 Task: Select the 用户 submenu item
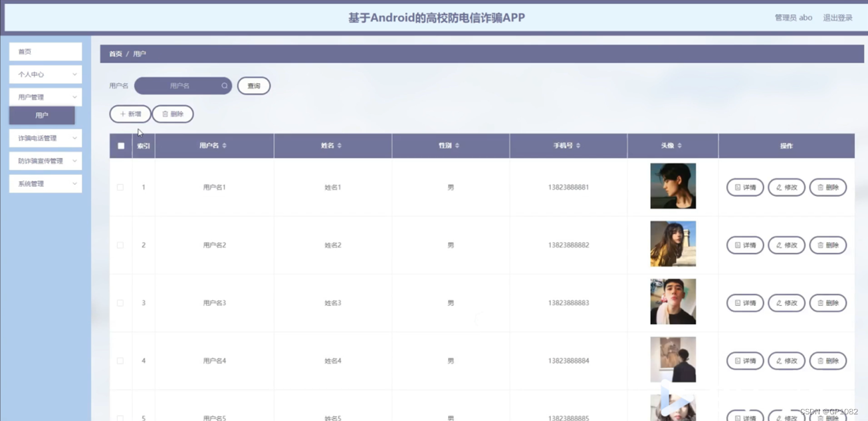coord(42,116)
